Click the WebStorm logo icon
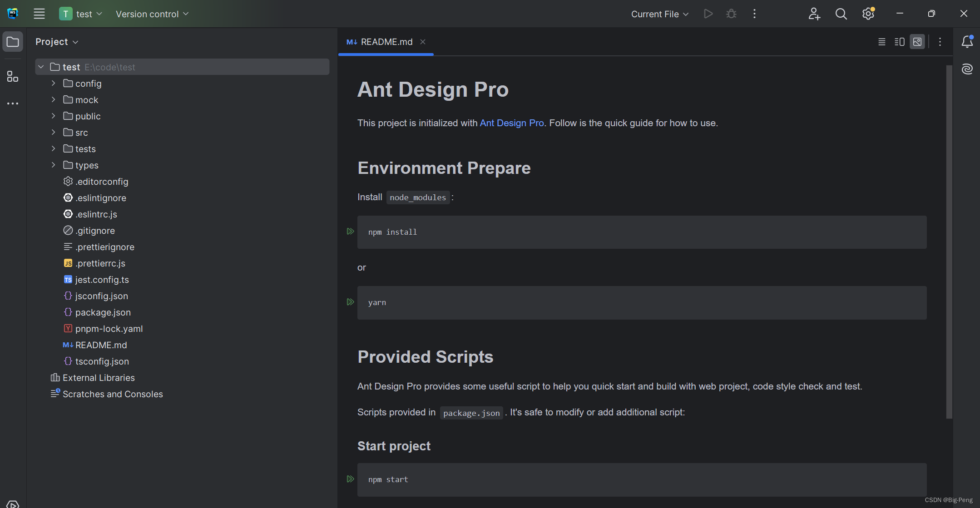Image resolution: width=980 pixels, height=508 pixels. tap(13, 14)
